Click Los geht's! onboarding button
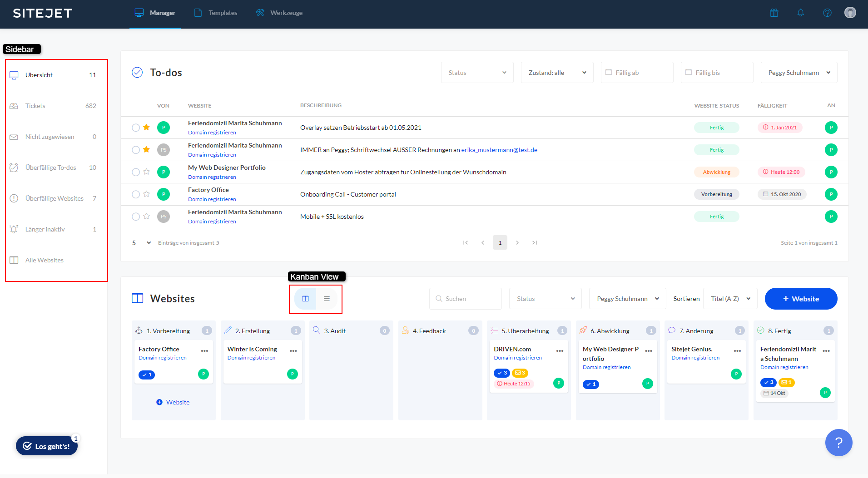The image size is (868, 478). point(47,446)
